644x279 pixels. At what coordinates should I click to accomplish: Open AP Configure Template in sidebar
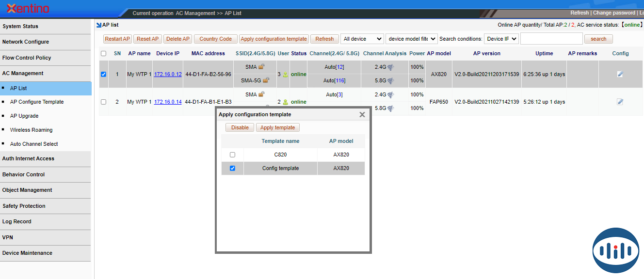[x=37, y=102]
